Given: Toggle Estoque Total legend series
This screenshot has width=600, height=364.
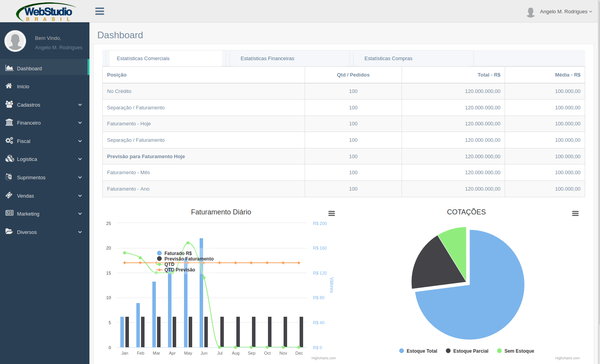Looking at the screenshot, I should pos(418,351).
